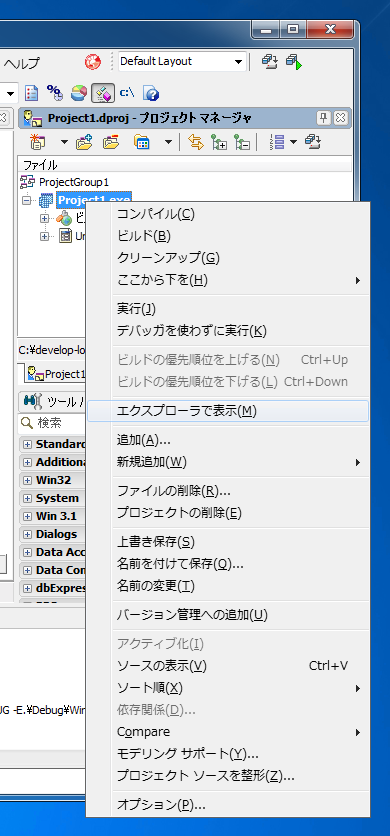This screenshot has height=836, width=390.
Task: Choose 上書き保存(S) from the context menu
Action: pos(228,542)
